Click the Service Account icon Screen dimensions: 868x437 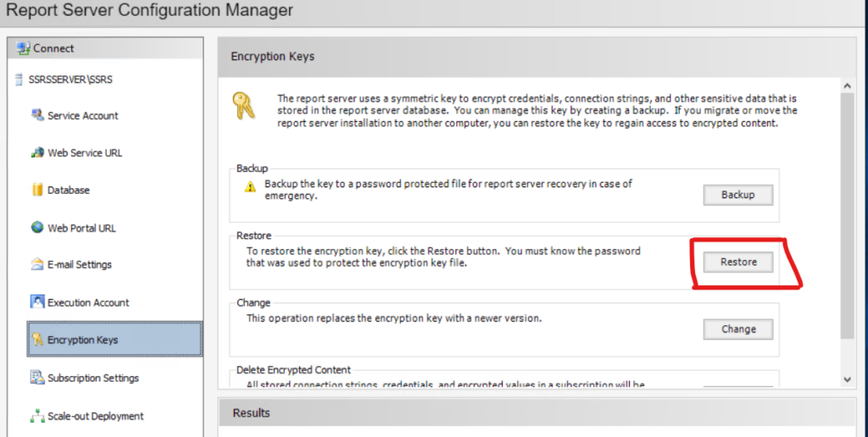tap(37, 115)
